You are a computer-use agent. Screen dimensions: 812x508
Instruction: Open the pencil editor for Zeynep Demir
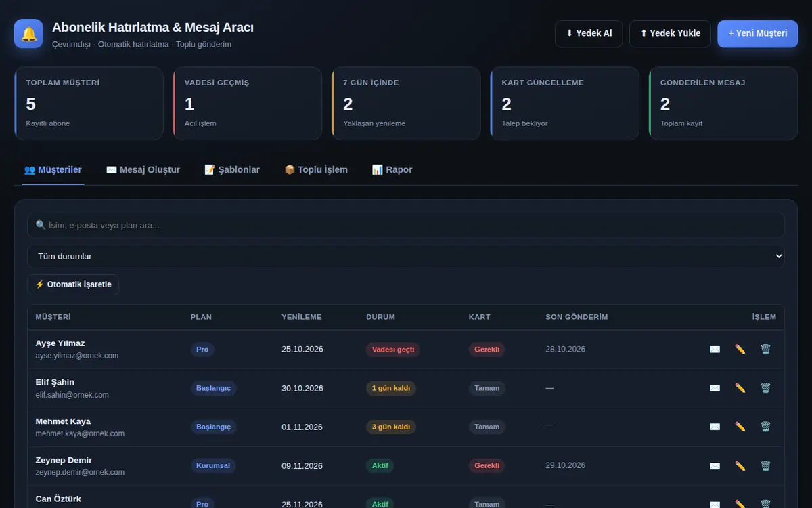[x=740, y=466]
